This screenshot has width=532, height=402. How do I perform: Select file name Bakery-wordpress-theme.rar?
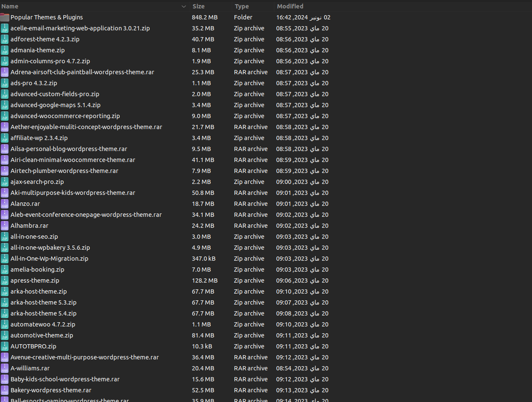click(51, 390)
